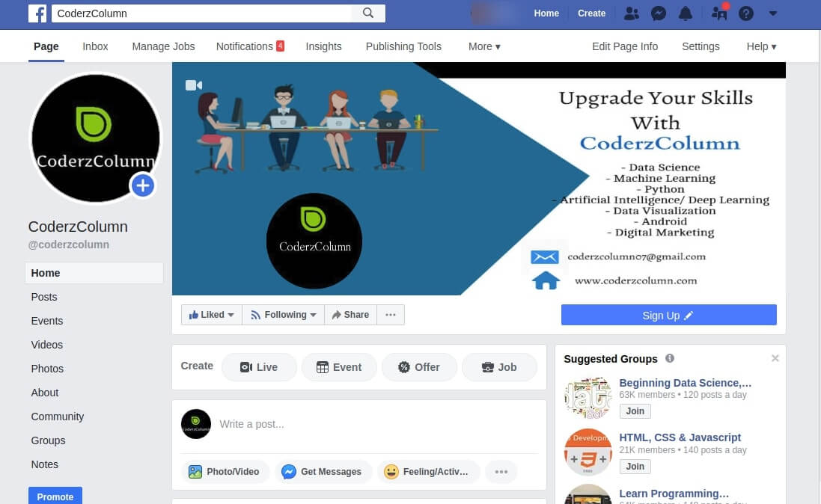The width and height of the screenshot is (821, 504).
Task: Show more post options three dots
Action: click(x=501, y=472)
